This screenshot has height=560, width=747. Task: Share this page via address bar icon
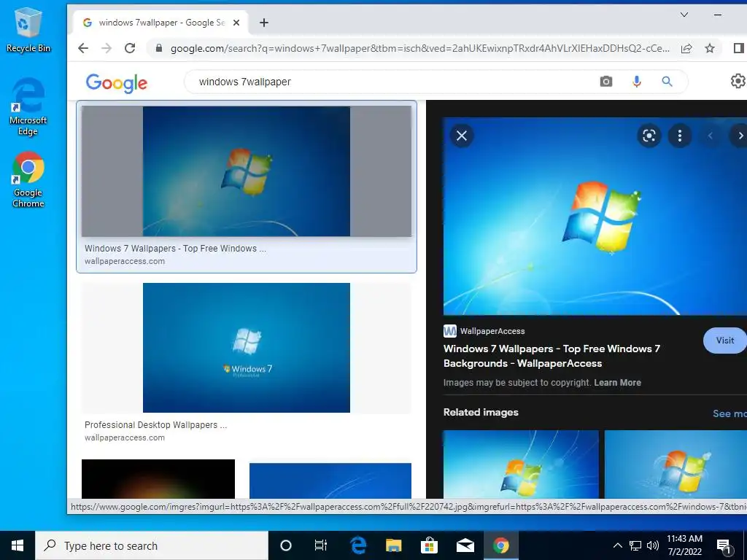coord(686,48)
